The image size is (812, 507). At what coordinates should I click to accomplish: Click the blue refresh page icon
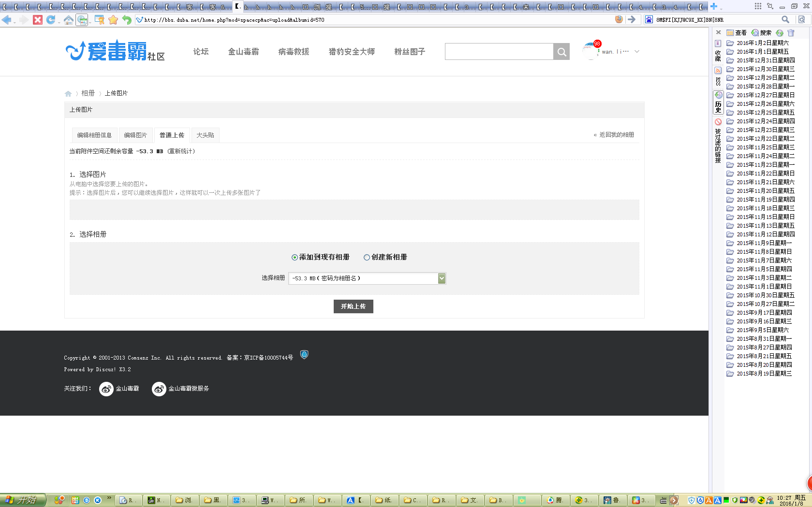coord(51,20)
